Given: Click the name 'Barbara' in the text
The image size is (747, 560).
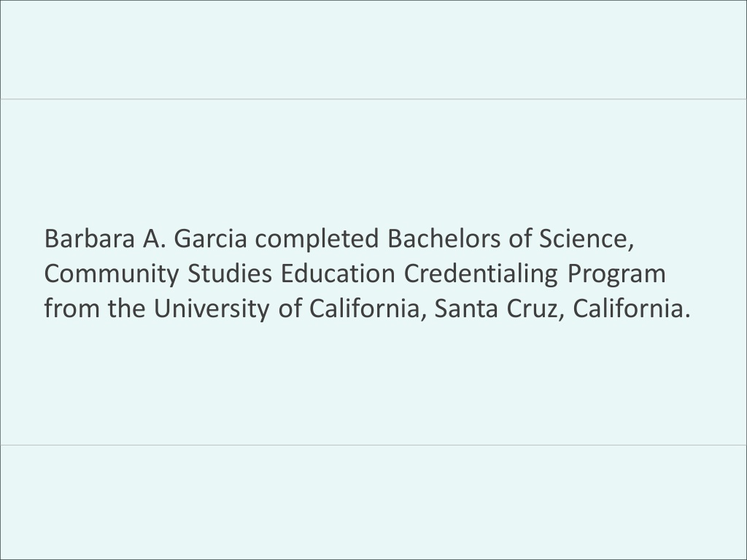Looking at the screenshot, I should 90,238.
